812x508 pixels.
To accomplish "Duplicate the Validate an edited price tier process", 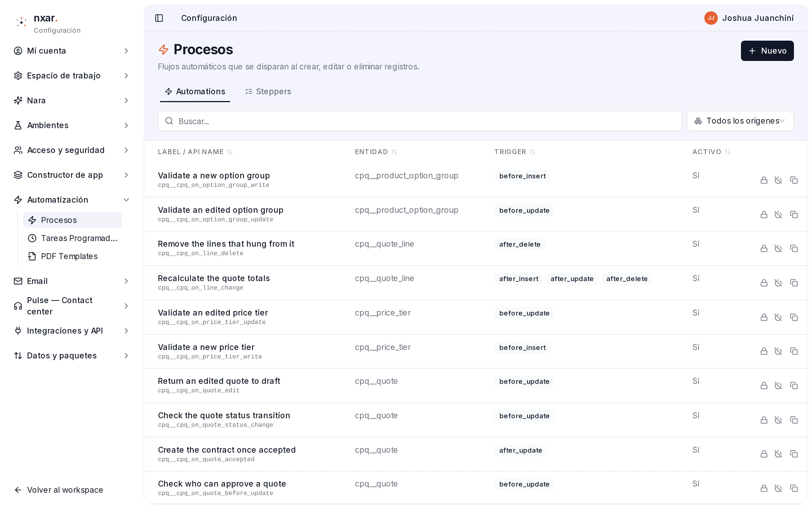I will 794,317.
